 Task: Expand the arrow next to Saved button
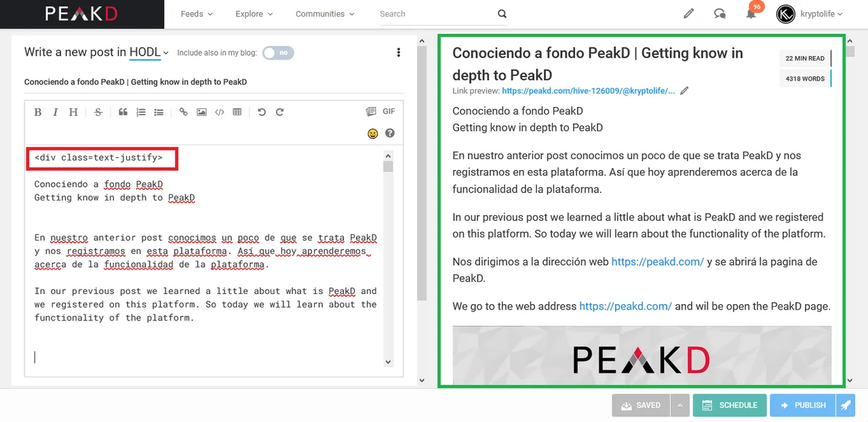point(680,405)
